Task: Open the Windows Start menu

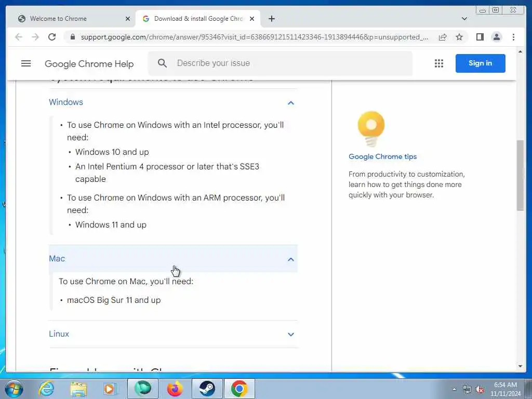Action: (x=14, y=389)
